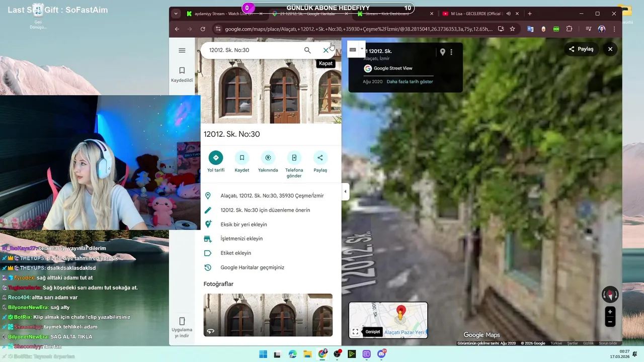
Task: Open the Chrome extensions puzzle icon
Action: click(x=570, y=29)
